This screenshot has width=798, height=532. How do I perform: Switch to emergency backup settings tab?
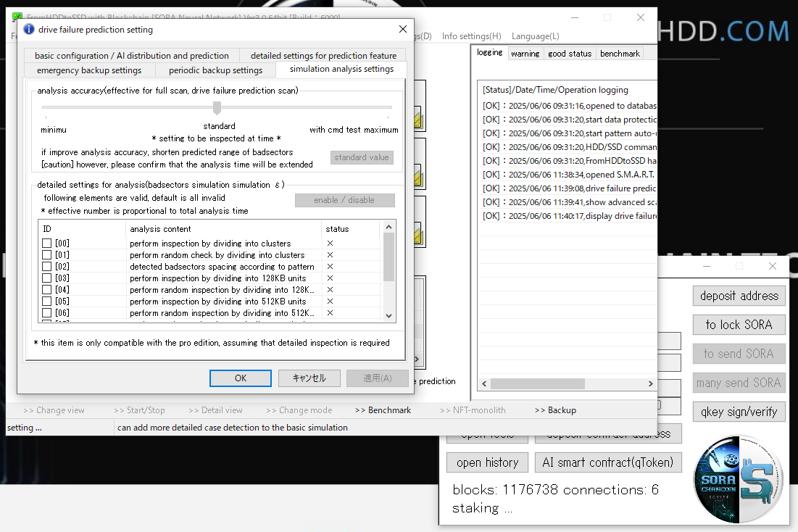89,70
